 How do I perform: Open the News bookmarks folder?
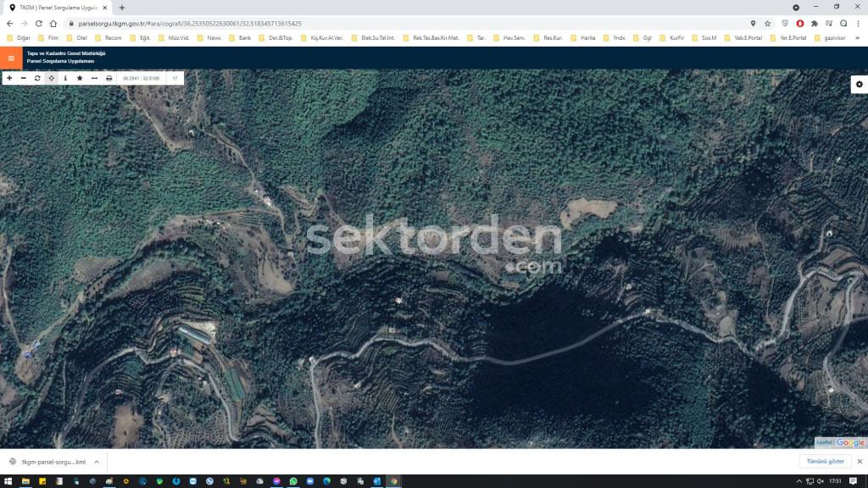coord(209,37)
